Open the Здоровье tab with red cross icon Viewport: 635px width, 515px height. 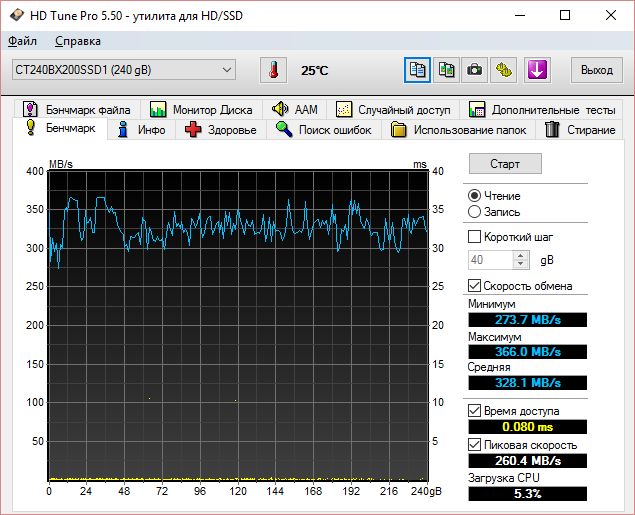click(220, 130)
